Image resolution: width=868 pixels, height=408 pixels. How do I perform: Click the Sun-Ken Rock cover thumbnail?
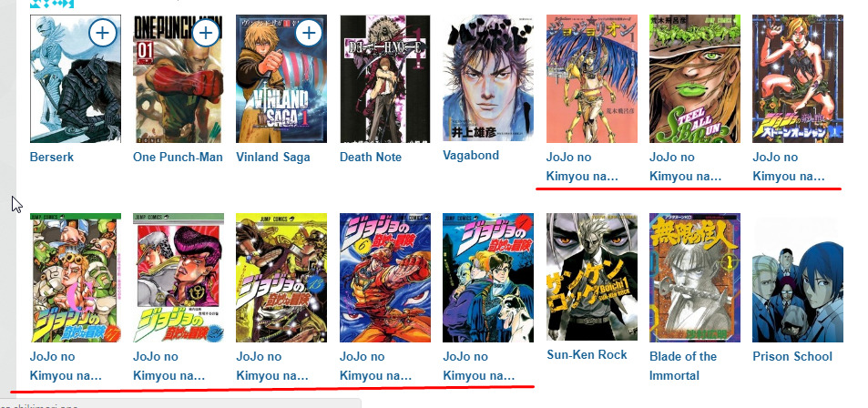(x=592, y=277)
